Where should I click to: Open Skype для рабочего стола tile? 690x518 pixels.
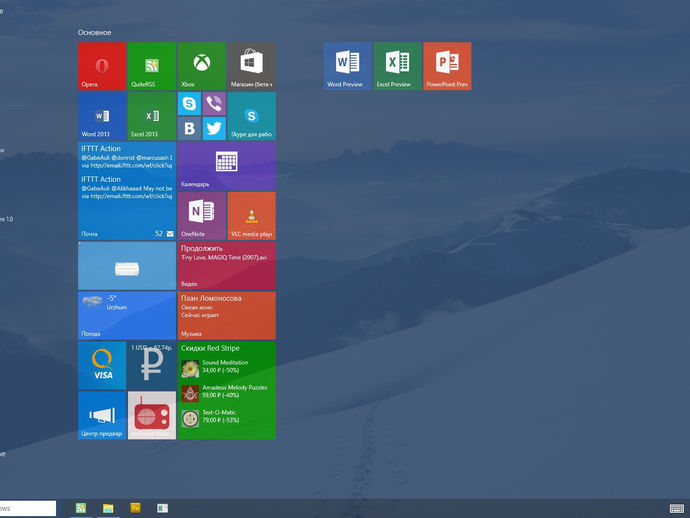252,116
